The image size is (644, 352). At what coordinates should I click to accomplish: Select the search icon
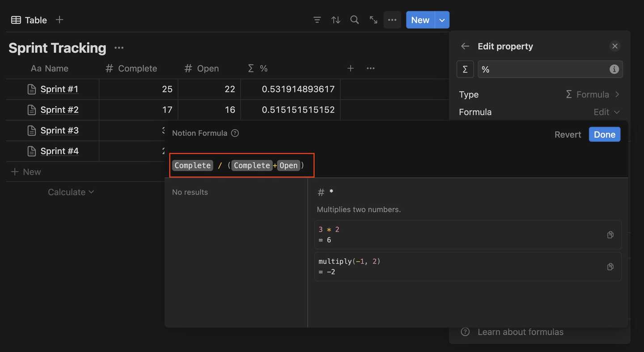point(355,20)
